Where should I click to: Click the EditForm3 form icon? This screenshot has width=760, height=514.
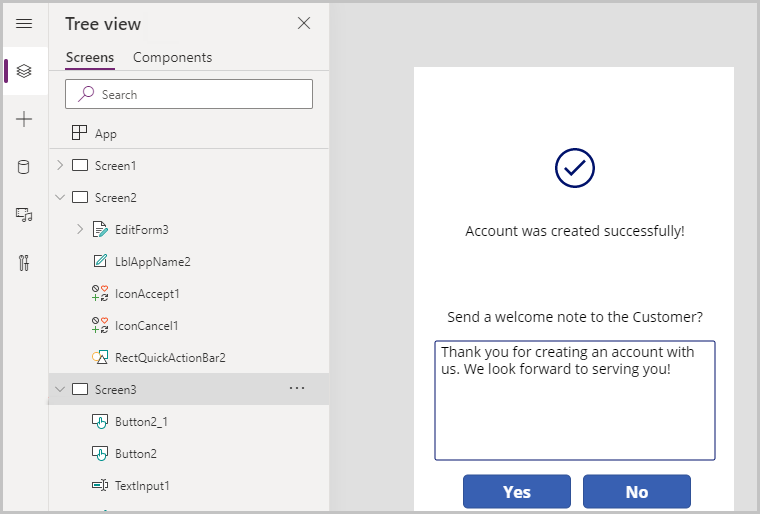[100, 229]
